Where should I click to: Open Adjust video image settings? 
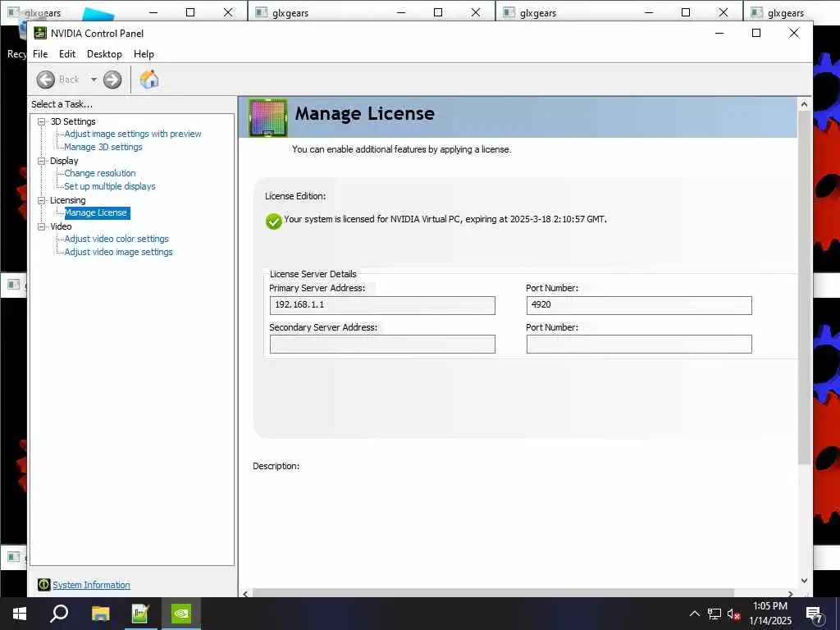tap(118, 252)
